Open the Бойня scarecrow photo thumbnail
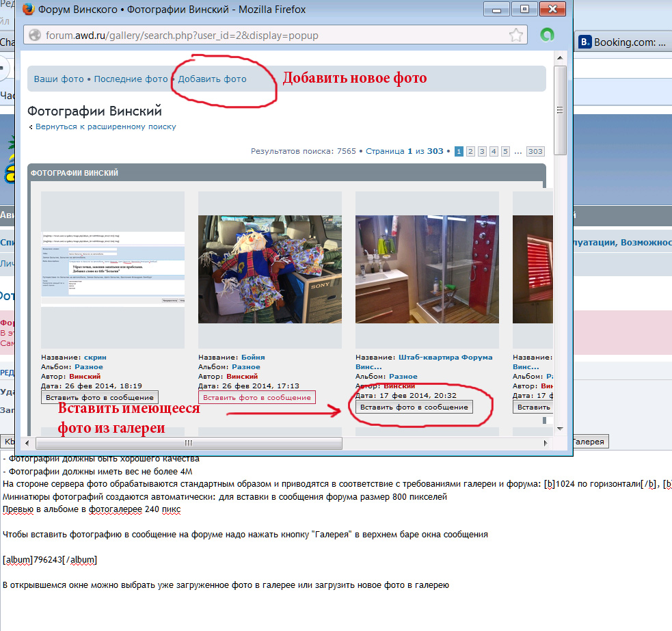This screenshot has width=672, height=631. 269,269
